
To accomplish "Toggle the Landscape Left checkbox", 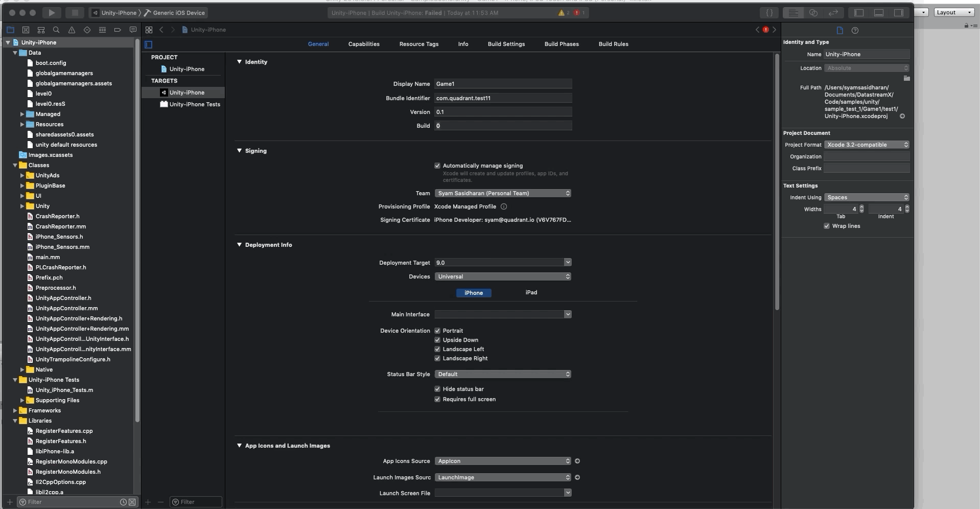I will (437, 349).
